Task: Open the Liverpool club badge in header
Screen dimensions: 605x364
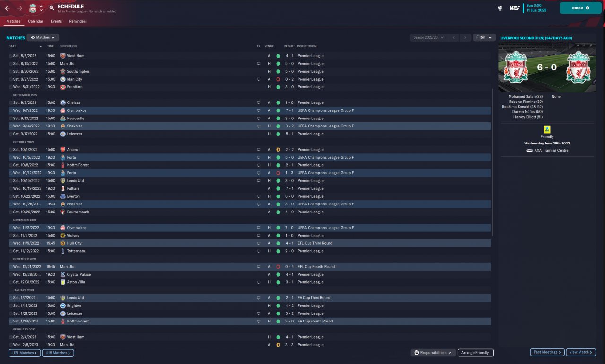Action: click(33, 8)
